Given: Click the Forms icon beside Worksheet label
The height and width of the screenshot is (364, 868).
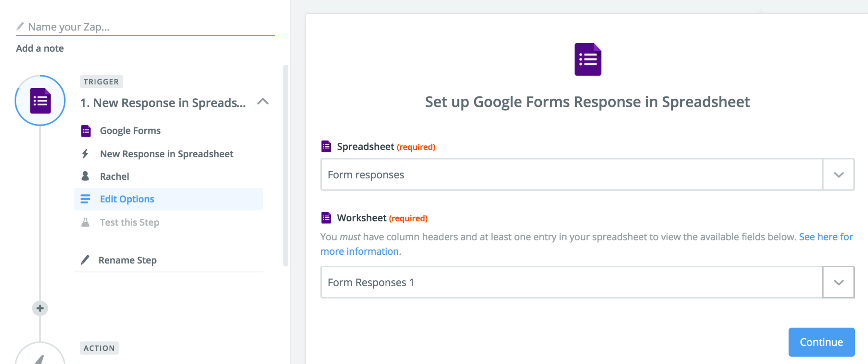Looking at the screenshot, I should (x=326, y=218).
